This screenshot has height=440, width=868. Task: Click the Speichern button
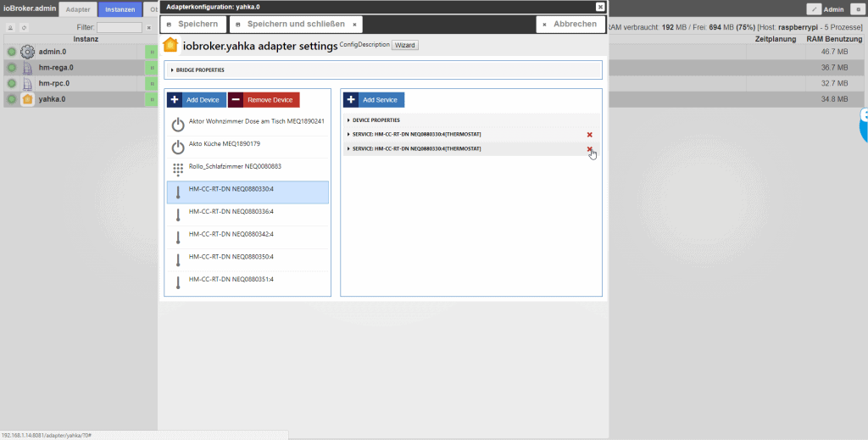point(193,25)
